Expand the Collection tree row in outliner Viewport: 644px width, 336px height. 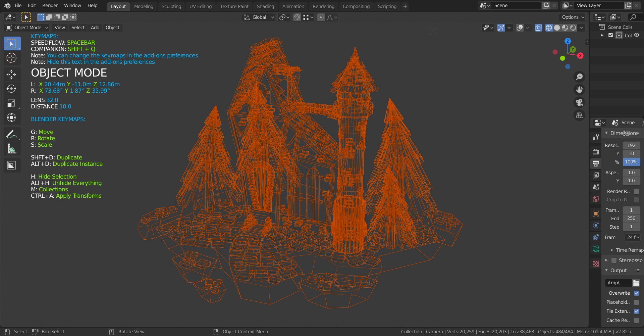[x=602, y=35]
